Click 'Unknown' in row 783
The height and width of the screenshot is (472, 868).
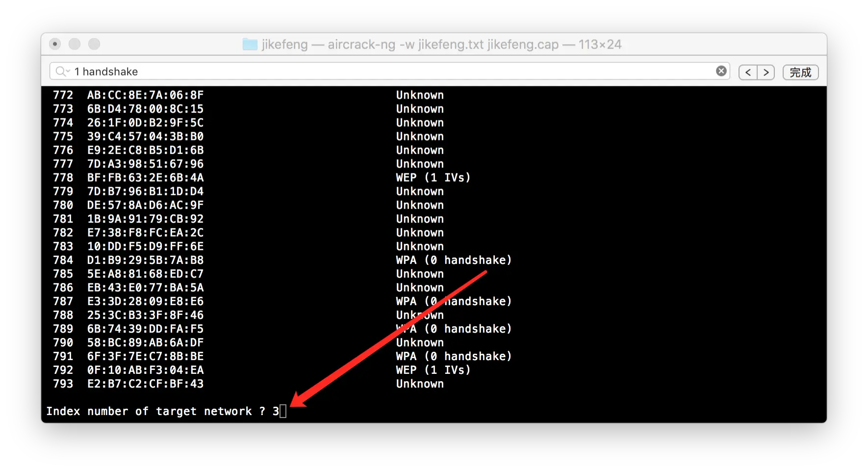point(420,246)
